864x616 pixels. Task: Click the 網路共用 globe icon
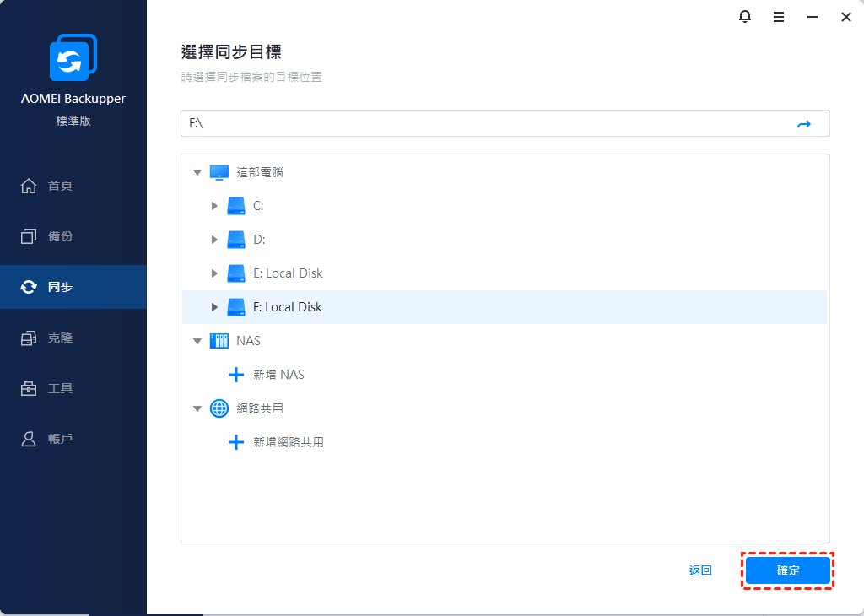point(219,408)
